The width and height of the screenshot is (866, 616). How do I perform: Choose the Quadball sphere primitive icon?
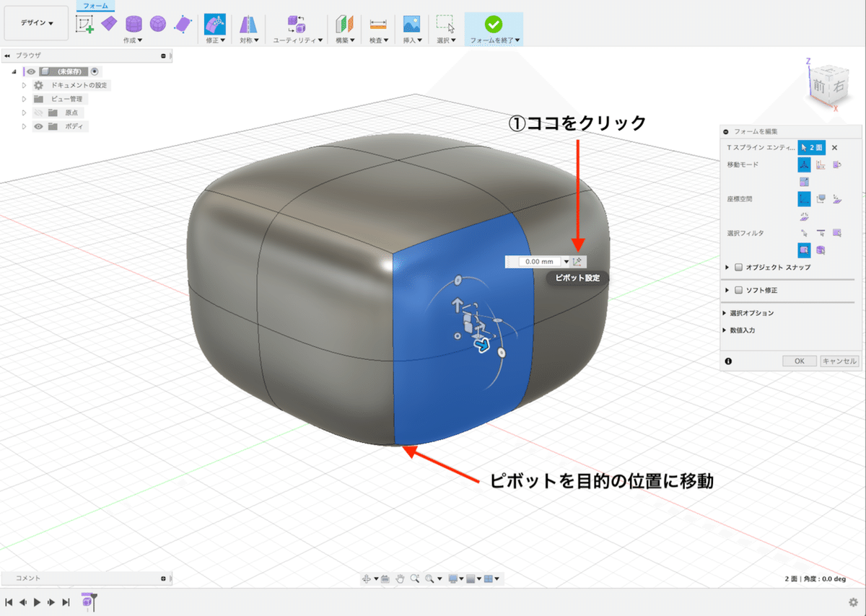[158, 25]
